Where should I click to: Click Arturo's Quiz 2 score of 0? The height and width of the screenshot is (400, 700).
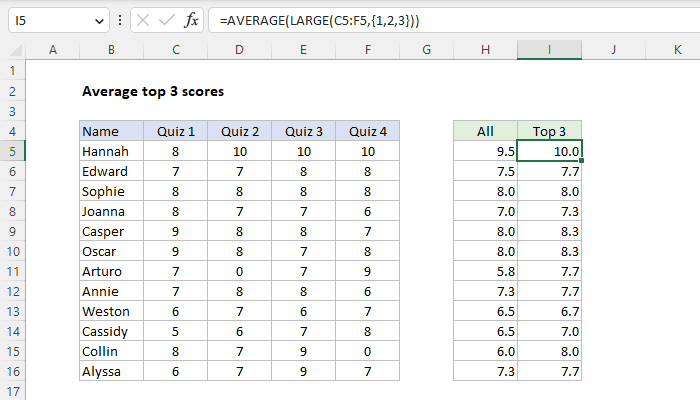239,271
